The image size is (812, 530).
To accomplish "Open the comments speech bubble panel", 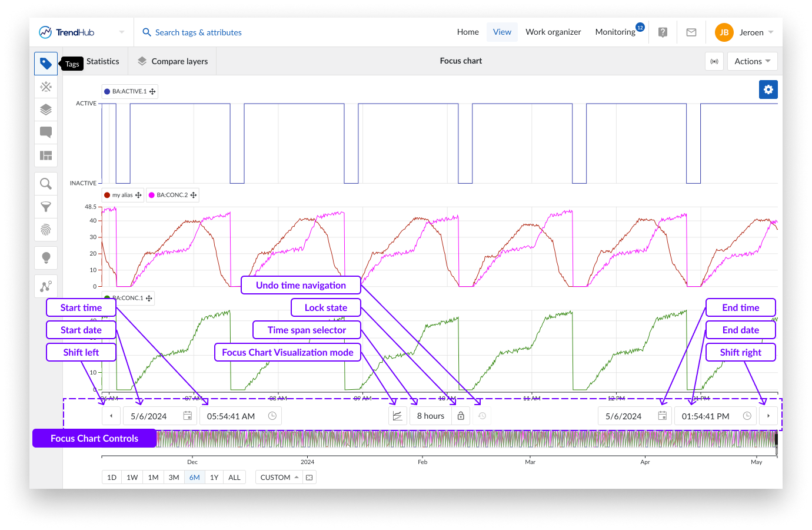I will [46, 132].
